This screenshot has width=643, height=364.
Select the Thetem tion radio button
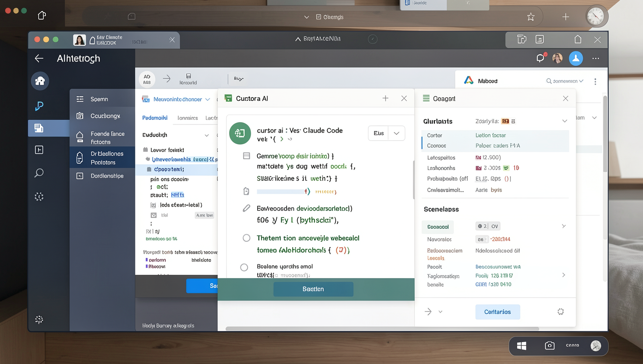pyautogui.click(x=246, y=238)
